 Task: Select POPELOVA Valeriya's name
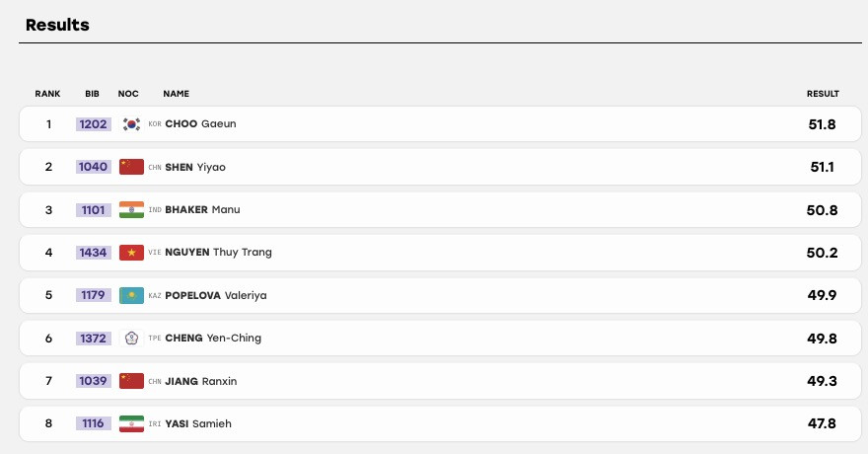click(x=216, y=296)
